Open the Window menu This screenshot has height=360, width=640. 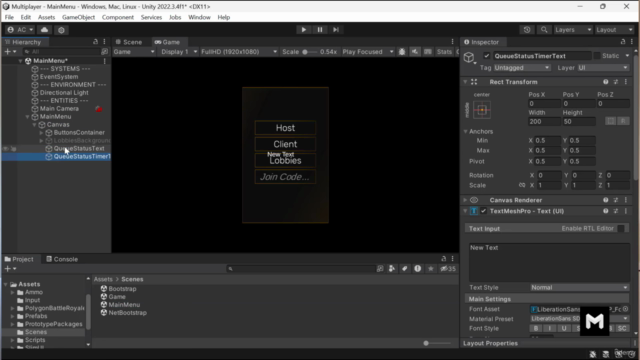point(199,17)
